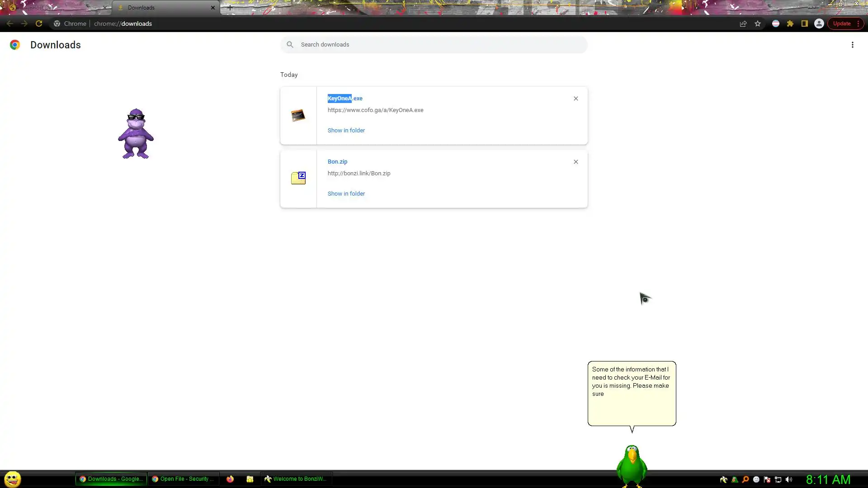Remove KeyOneA.exe from downloads list
This screenshot has height=488, width=868.
tap(576, 99)
